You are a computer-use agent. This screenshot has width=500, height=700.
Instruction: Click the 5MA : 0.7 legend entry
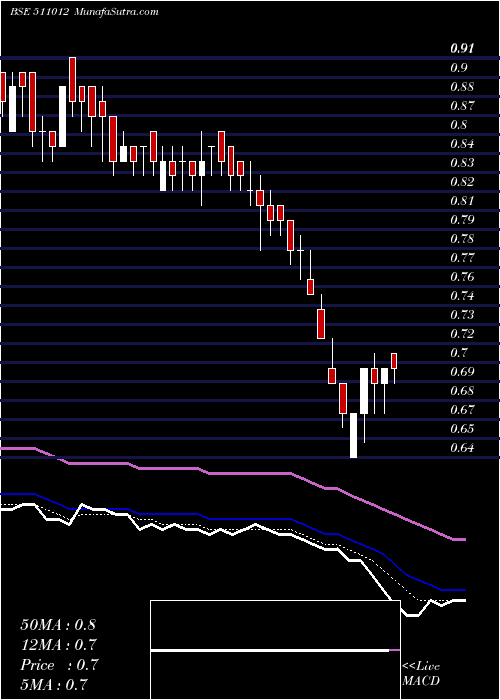pyautogui.click(x=54, y=684)
